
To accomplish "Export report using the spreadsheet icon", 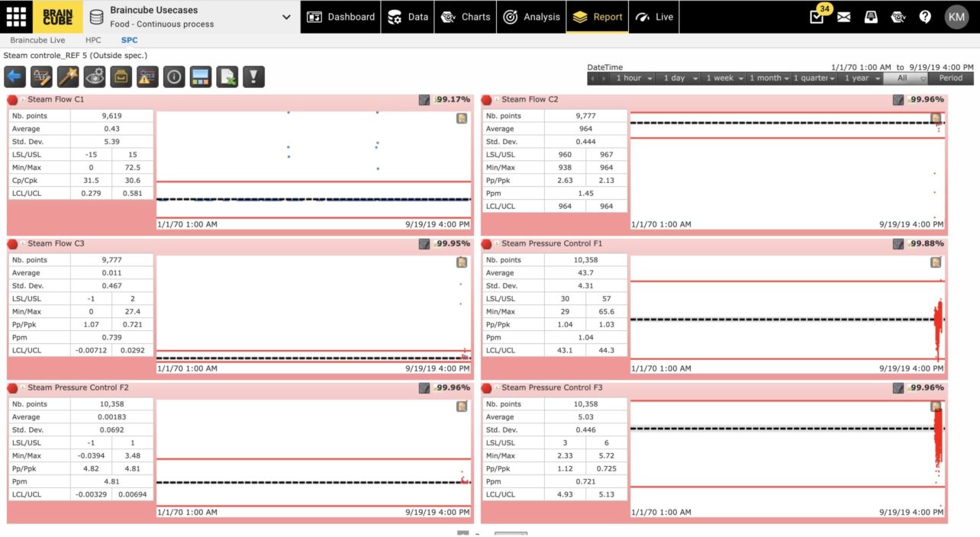I will (x=227, y=76).
